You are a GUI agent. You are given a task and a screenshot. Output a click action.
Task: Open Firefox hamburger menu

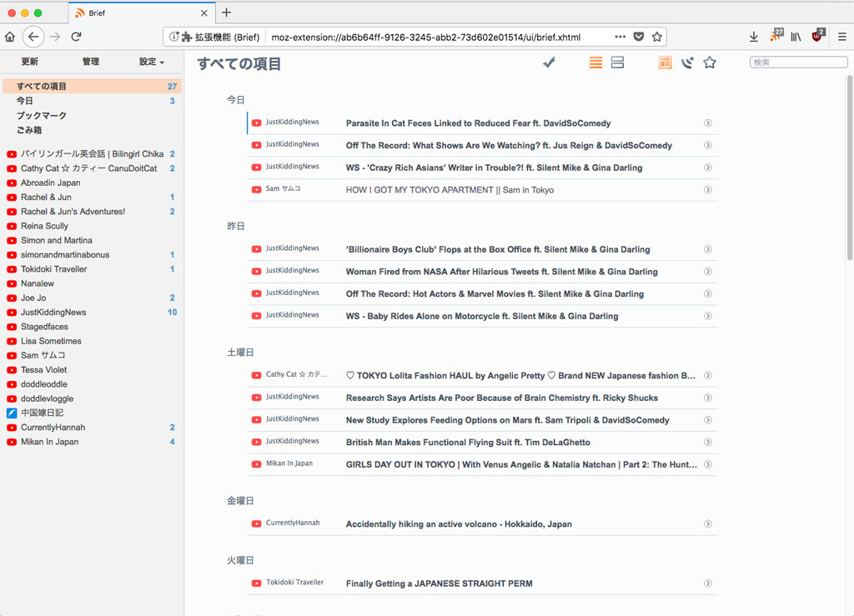coord(842,37)
